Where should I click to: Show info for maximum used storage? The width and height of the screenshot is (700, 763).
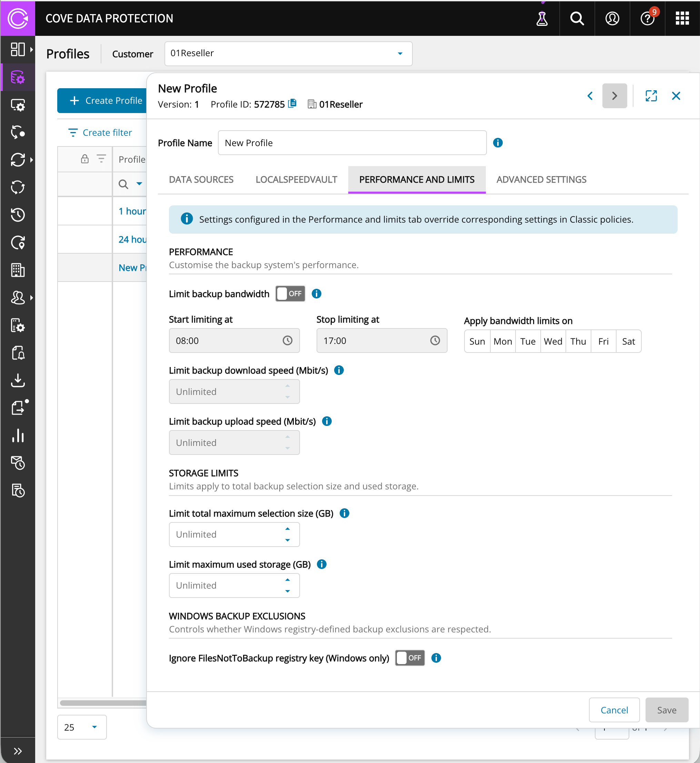click(321, 564)
